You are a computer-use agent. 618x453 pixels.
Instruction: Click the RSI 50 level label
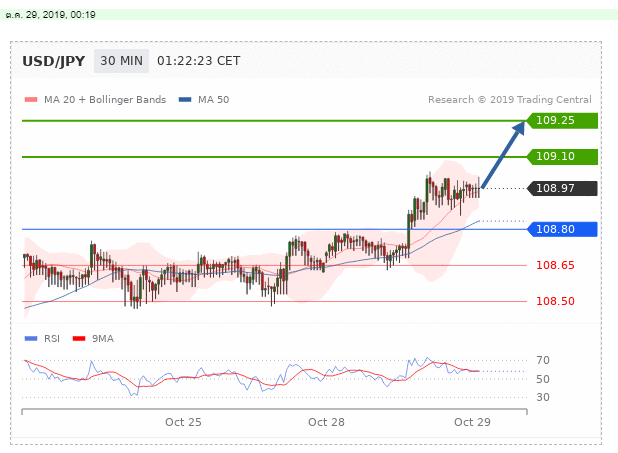click(x=543, y=379)
